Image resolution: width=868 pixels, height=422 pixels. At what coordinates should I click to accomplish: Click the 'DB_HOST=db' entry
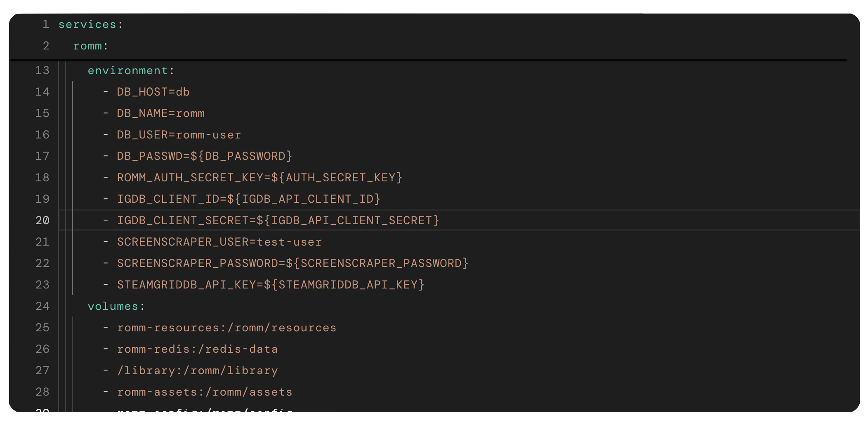pos(153,92)
